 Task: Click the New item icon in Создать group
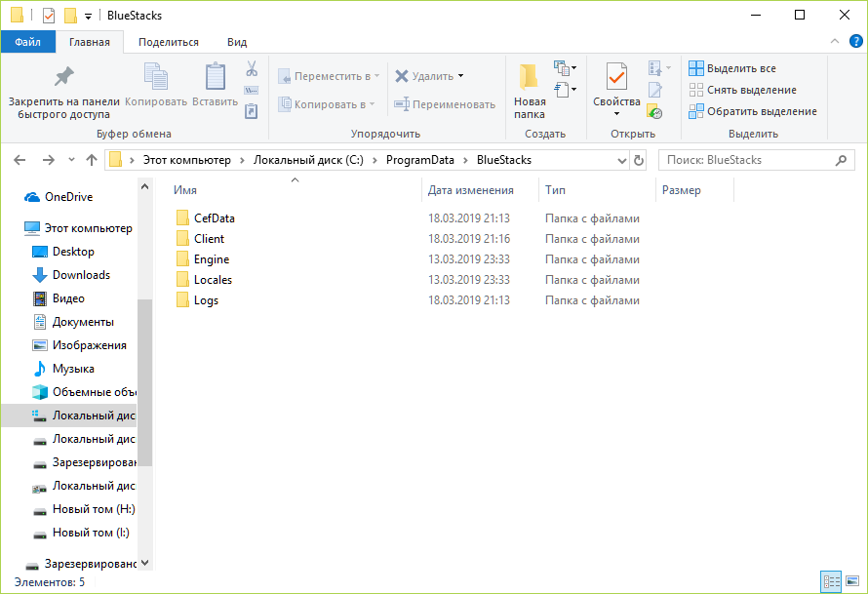562,68
